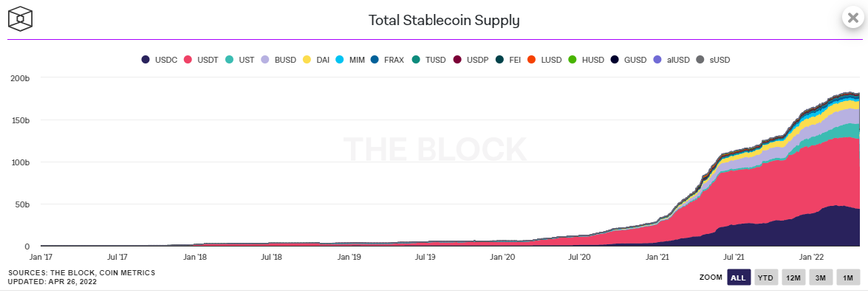Set zoom range to 12M

pos(794,278)
